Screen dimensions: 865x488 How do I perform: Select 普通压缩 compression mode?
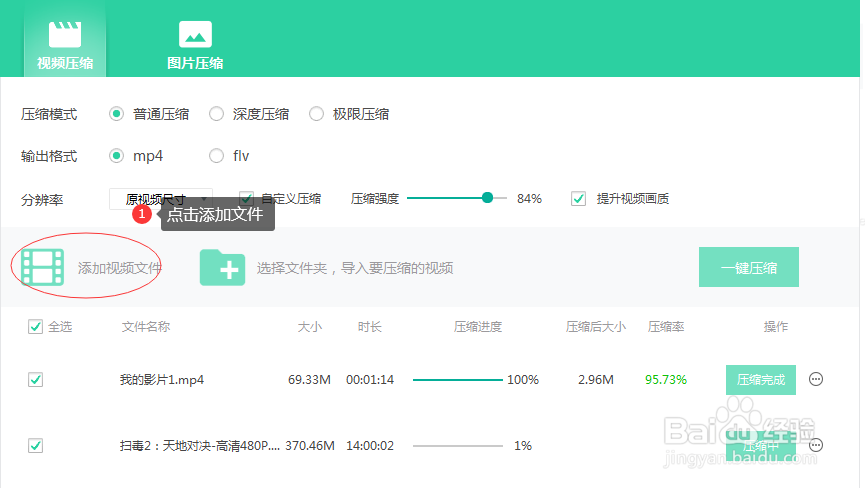coord(116,114)
